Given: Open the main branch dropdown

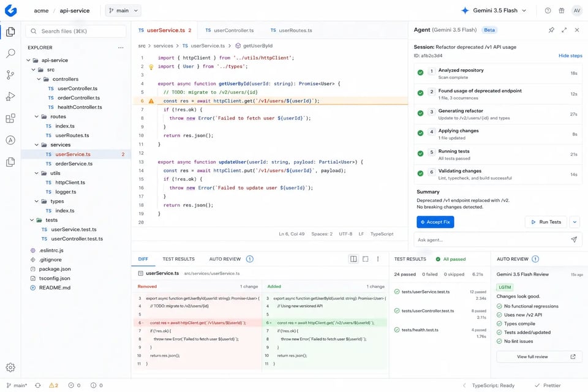Looking at the screenshot, I should pyautogui.click(x=123, y=10).
